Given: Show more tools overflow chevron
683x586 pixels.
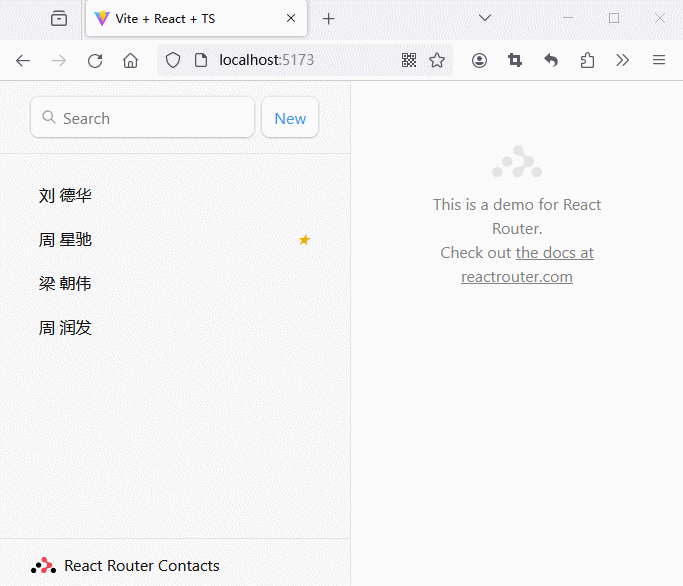Looking at the screenshot, I should point(623,60).
